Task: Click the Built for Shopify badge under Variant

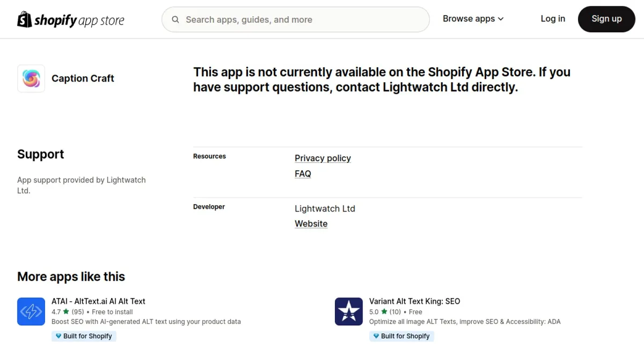Action: coord(401,336)
